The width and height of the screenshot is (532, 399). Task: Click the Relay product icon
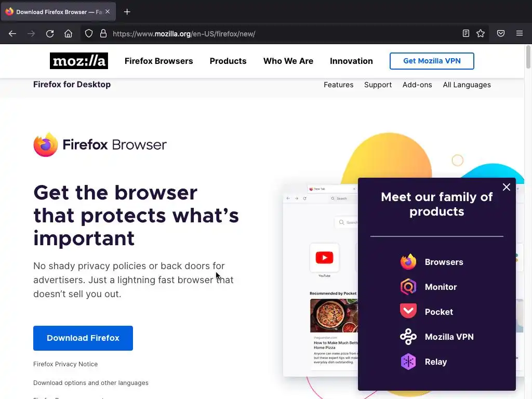[x=408, y=362]
